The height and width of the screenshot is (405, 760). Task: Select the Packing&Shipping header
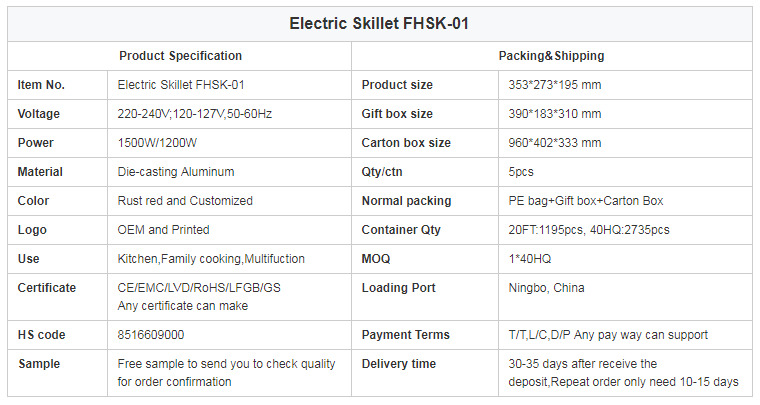click(552, 56)
